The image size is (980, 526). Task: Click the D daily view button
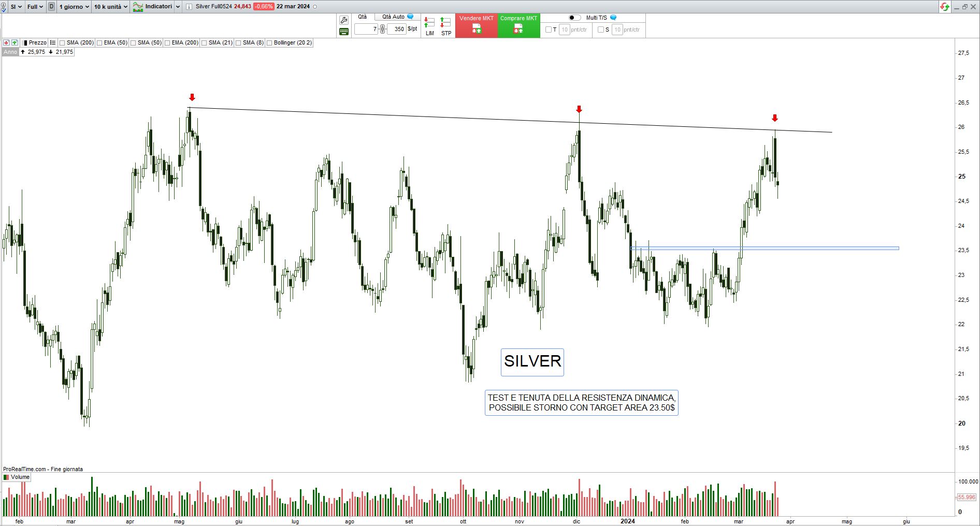(x=52, y=7)
